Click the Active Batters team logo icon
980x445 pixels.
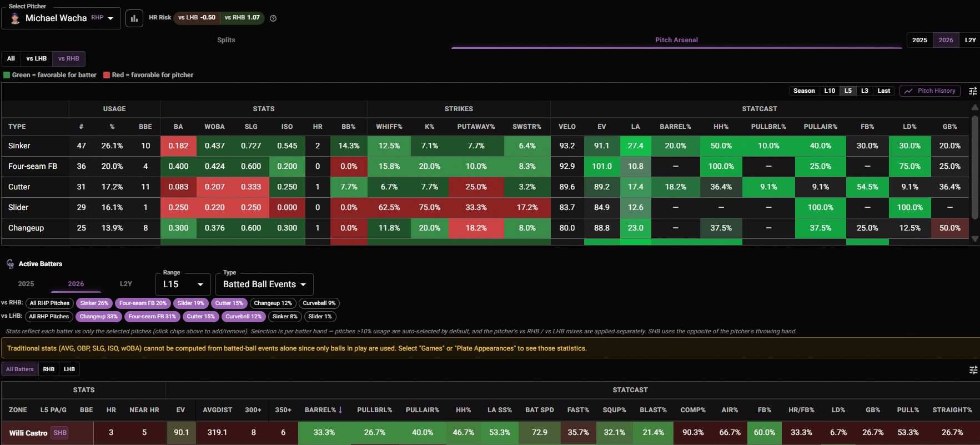pyautogui.click(x=10, y=264)
